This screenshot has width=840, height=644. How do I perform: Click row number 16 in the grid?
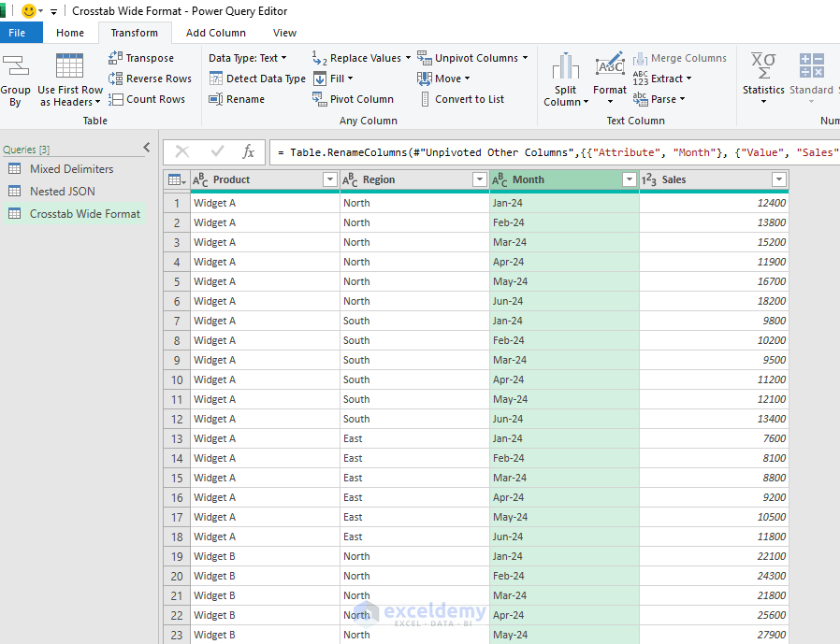coord(177,498)
